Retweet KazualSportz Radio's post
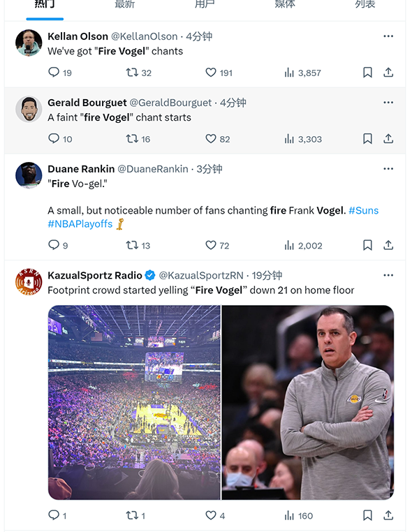419x532 pixels. click(x=132, y=515)
